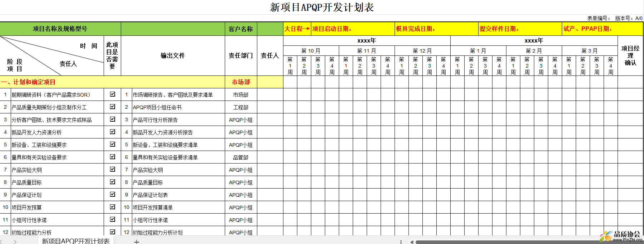Toggle the checkbox for 产品质量先期策划小组及制作分工 row
This screenshot has height=244, width=644.
pyautogui.click(x=113, y=107)
